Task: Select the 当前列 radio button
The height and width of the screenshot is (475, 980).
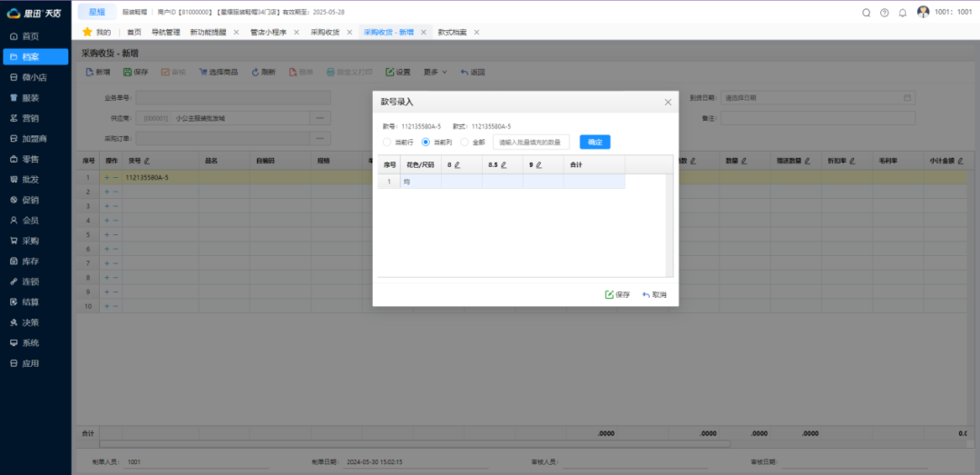Action: pyautogui.click(x=426, y=142)
